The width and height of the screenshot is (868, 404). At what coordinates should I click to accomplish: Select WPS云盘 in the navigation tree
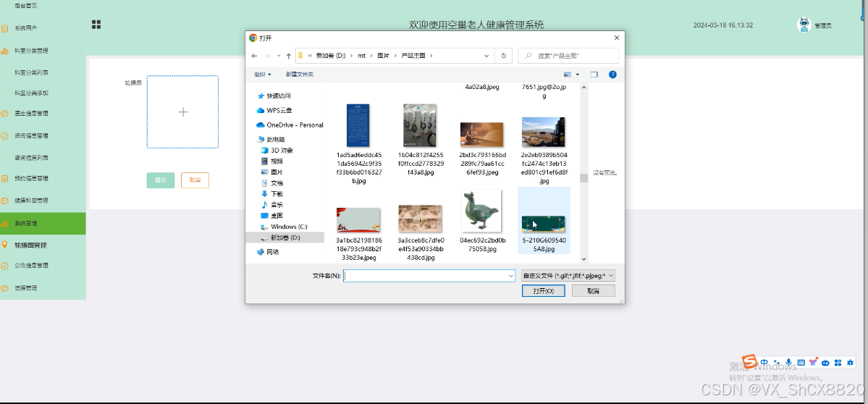point(274,111)
